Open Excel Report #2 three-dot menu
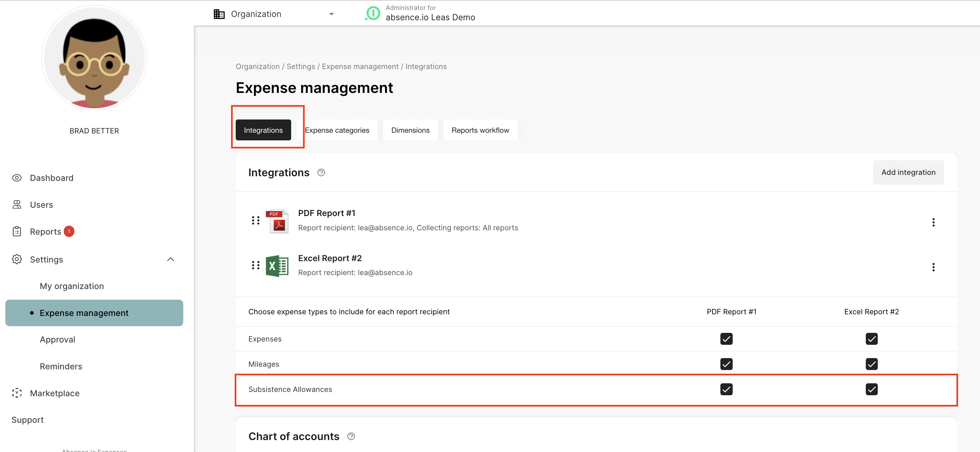 [933, 267]
